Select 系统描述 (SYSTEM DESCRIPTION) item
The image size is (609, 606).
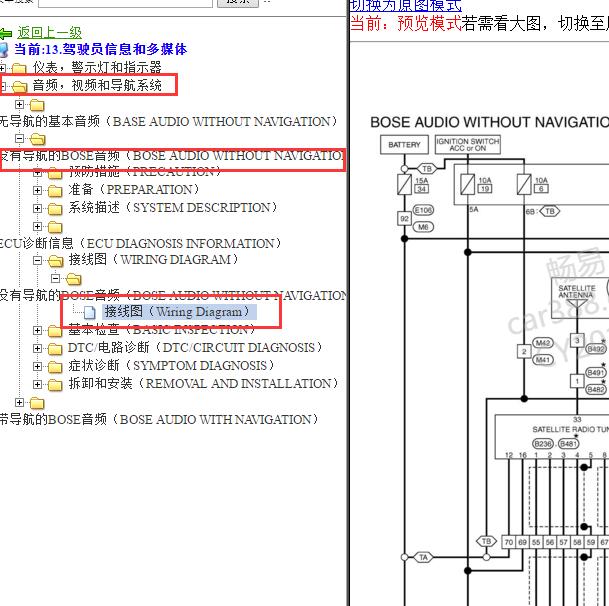(173, 207)
